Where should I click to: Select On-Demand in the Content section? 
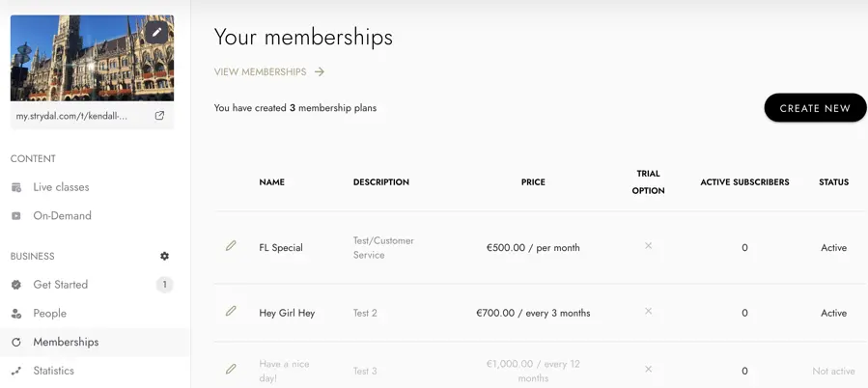click(62, 216)
